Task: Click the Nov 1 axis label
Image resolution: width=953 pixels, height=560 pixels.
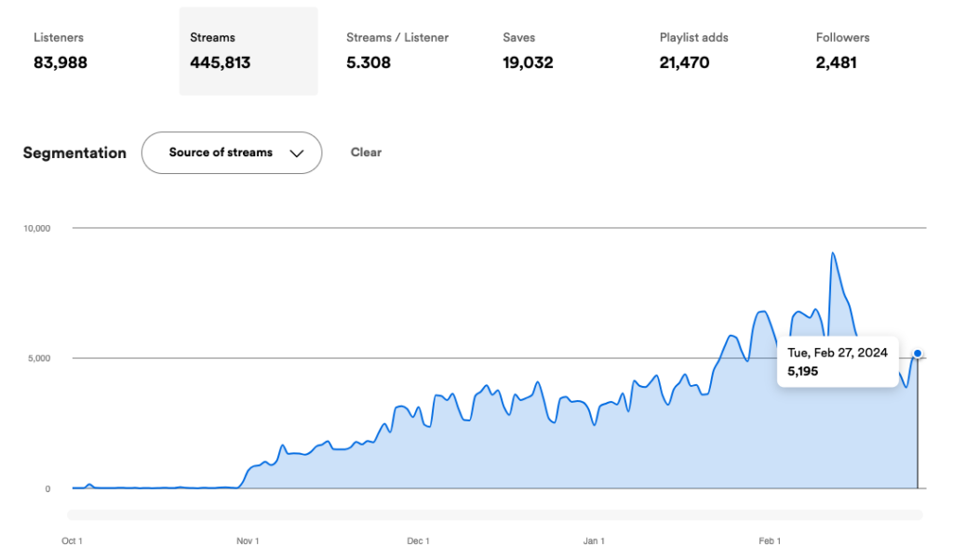Action: coord(248,540)
